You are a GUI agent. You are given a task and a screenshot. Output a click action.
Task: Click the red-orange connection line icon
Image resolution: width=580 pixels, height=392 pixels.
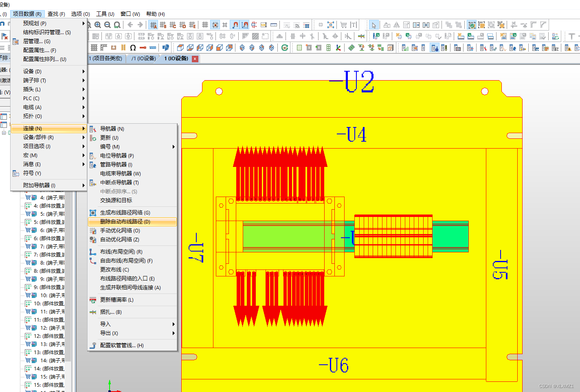coord(143,48)
